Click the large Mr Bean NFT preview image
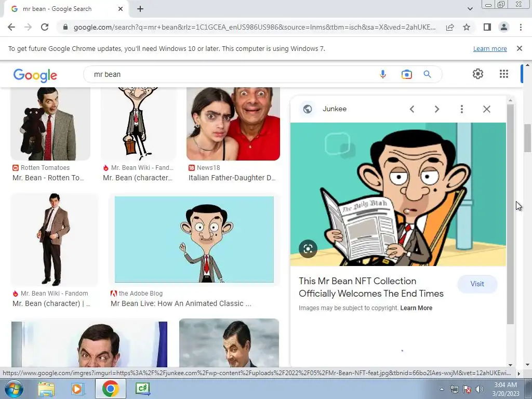 click(398, 194)
